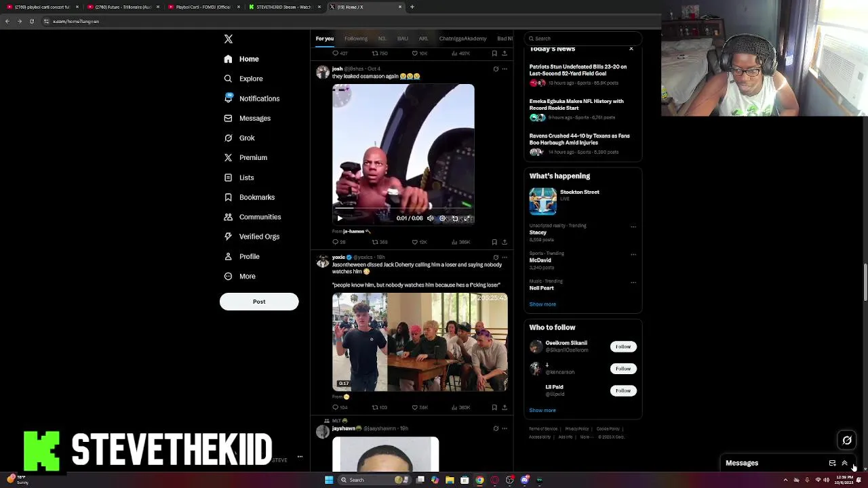Open account switcher menu at sidebar bottom
This screenshot has width=868, height=488.
click(x=300, y=457)
